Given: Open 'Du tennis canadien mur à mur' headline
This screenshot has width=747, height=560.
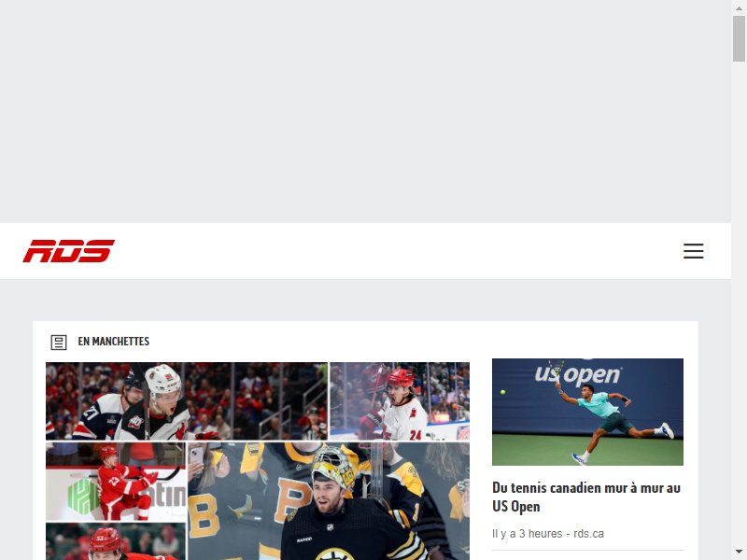Looking at the screenshot, I should pyautogui.click(x=586, y=497).
